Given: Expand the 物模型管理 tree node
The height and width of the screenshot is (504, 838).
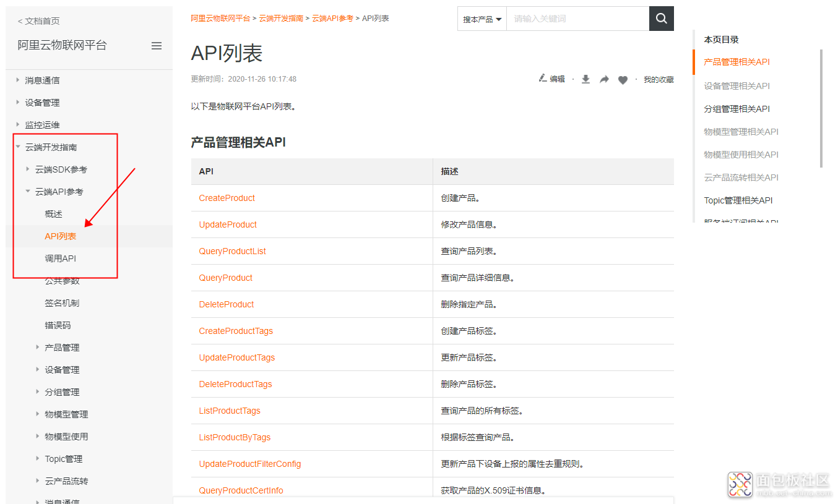Looking at the screenshot, I should point(38,414).
